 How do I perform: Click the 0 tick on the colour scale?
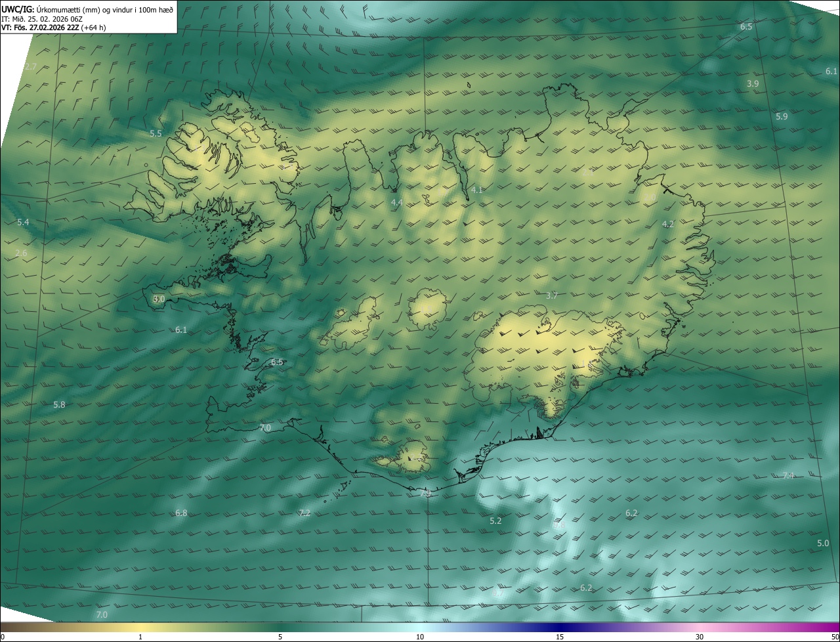[3, 637]
